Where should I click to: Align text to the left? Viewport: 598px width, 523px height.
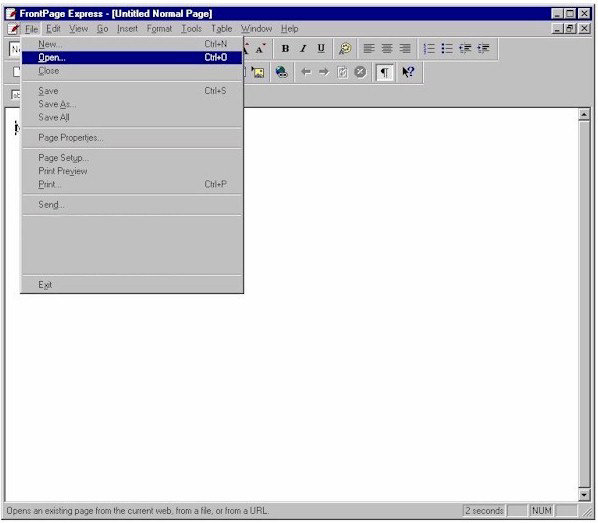point(368,49)
